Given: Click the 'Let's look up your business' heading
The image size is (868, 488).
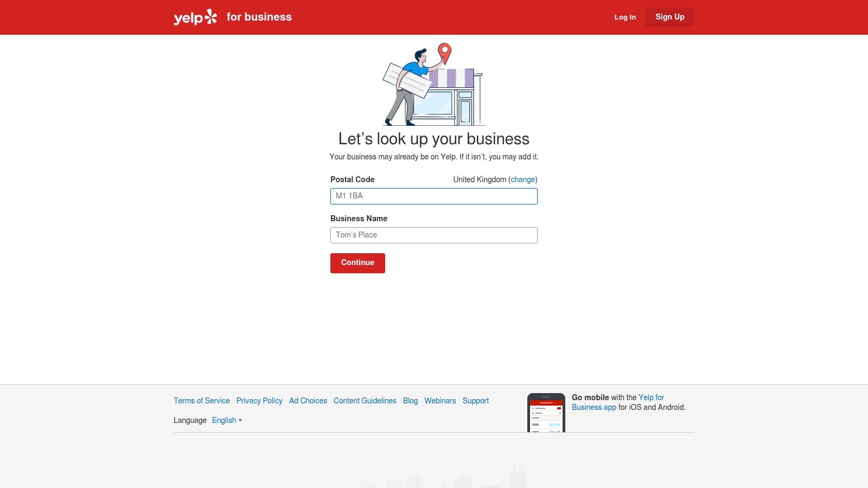Looking at the screenshot, I should click(x=434, y=139).
